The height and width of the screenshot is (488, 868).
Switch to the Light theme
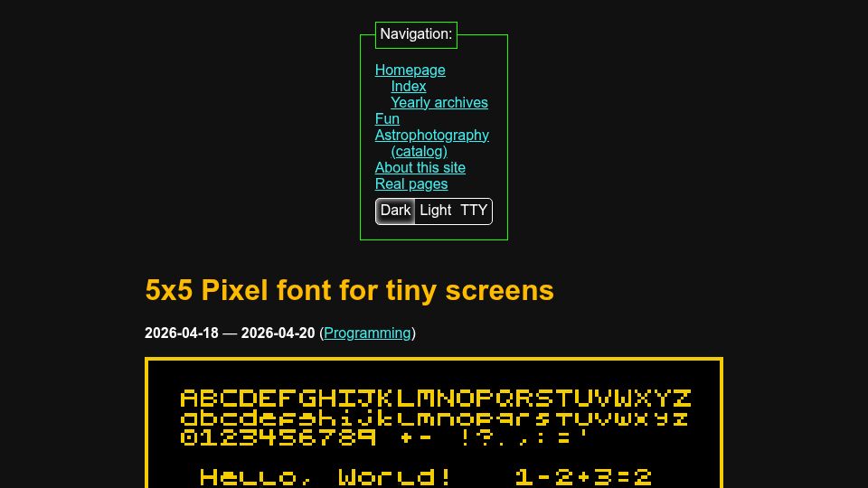435,211
